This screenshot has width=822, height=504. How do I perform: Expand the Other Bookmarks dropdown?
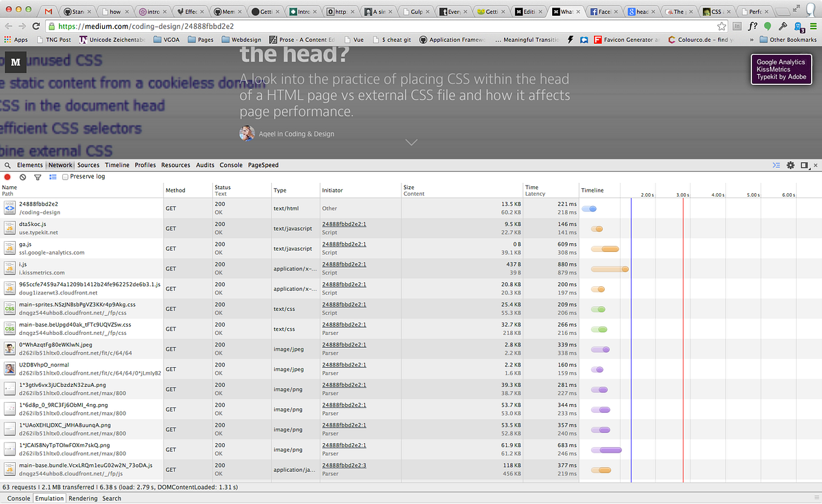[x=793, y=39]
